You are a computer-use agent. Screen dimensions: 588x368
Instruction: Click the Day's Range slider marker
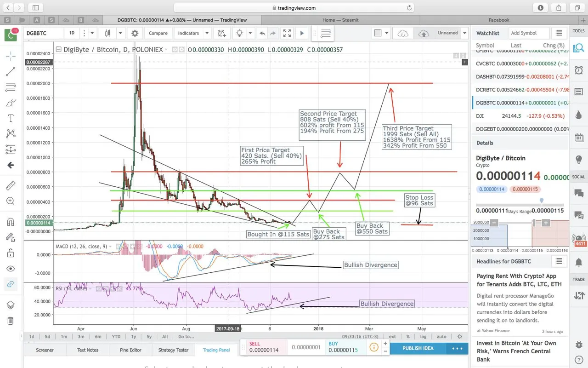click(x=542, y=201)
